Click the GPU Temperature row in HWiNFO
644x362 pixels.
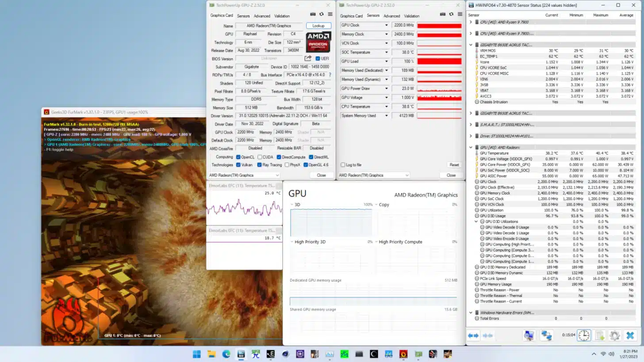pyautogui.click(x=556, y=153)
